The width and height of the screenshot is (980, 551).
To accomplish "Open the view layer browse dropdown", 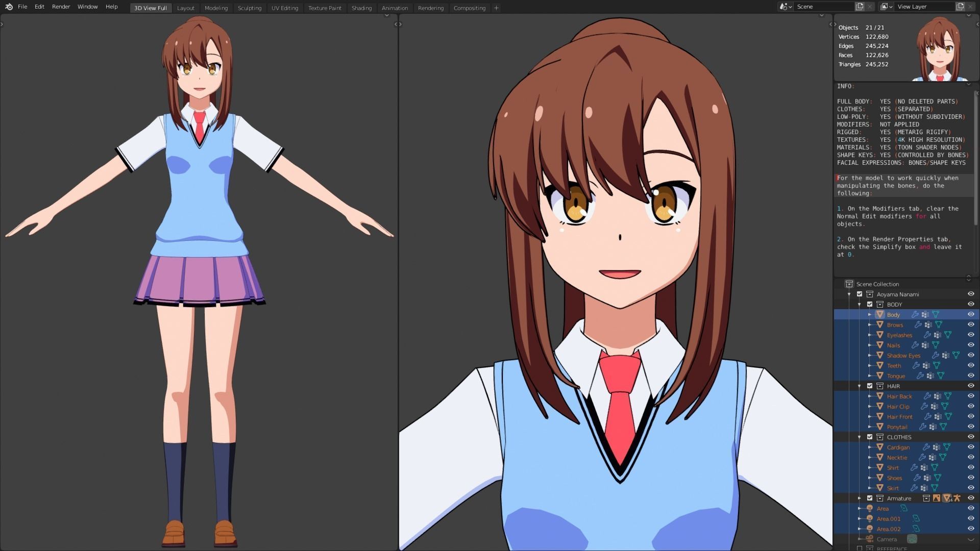I will pyautogui.click(x=886, y=7).
